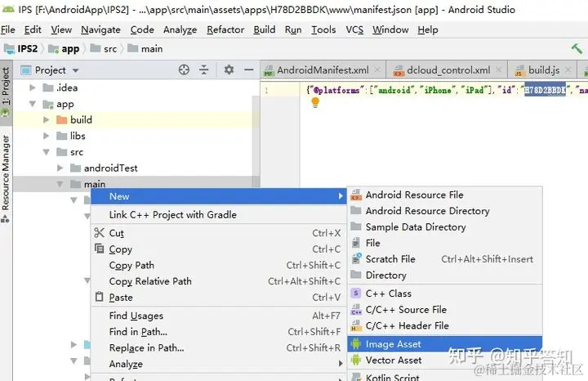Click the C/C++ Source File icon
588x381 pixels.
pyautogui.click(x=356, y=310)
